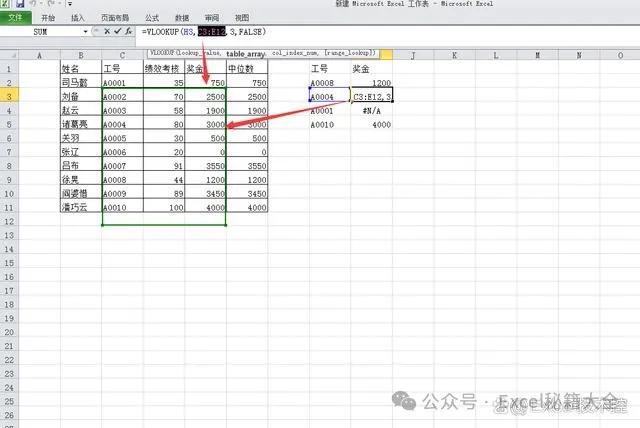This screenshot has height=428, width=640.
Task: Click lookup_value in the VLOOKUP tooltip
Action: [201, 53]
